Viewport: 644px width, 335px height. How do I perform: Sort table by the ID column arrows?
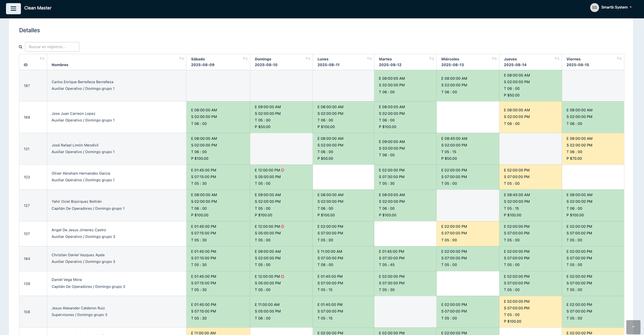[x=42, y=59]
